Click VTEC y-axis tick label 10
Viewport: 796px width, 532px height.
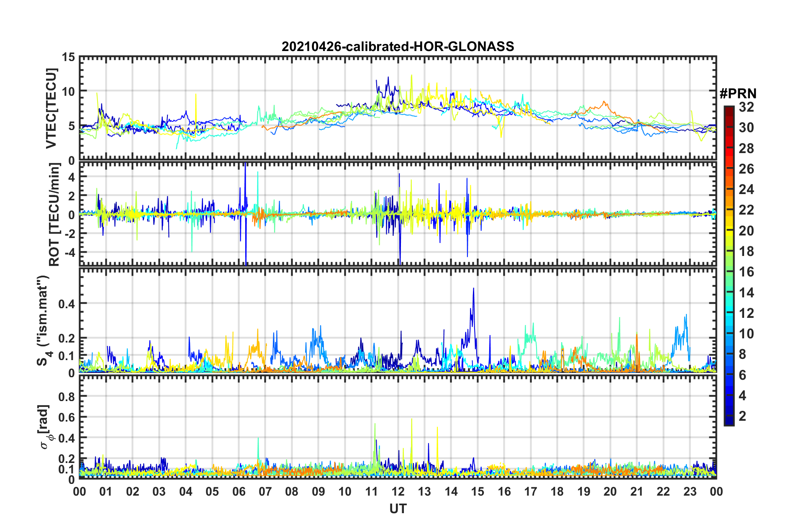[68, 92]
